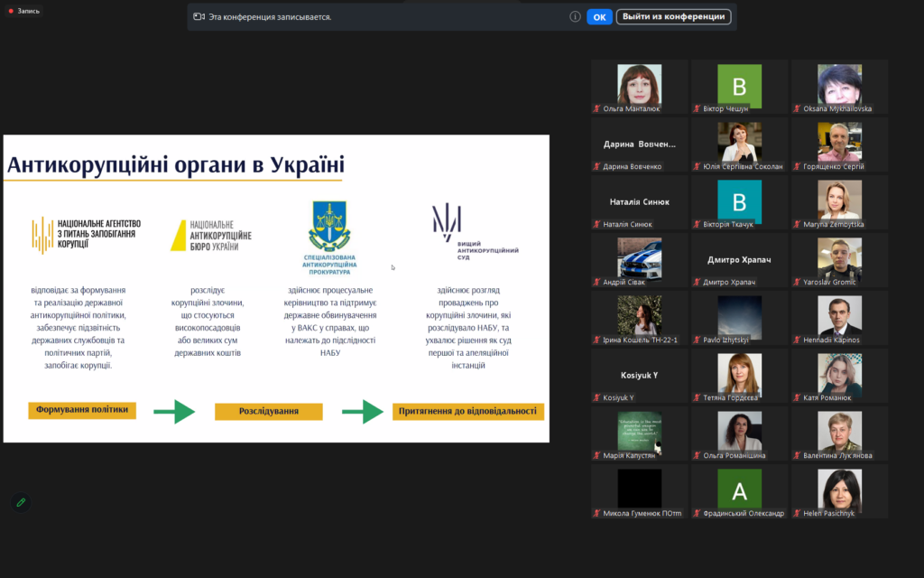
Task: Click Андрій Сівак's car photo tile
Action: [x=639, y=260]
